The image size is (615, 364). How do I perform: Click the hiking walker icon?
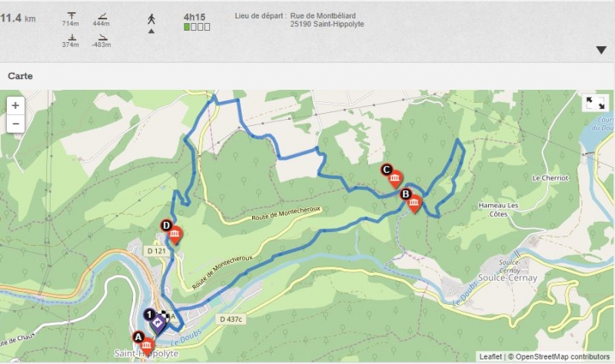tap(151, 18)
